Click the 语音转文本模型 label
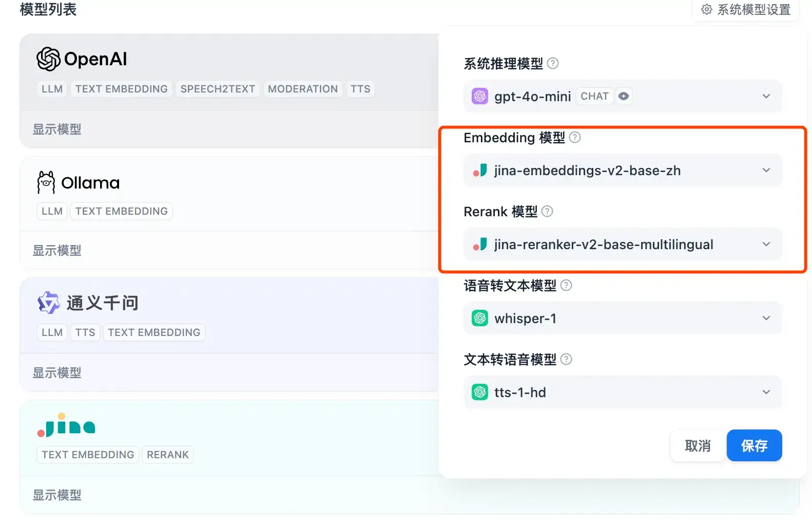 pyautogui.click(x=510, y=285)
